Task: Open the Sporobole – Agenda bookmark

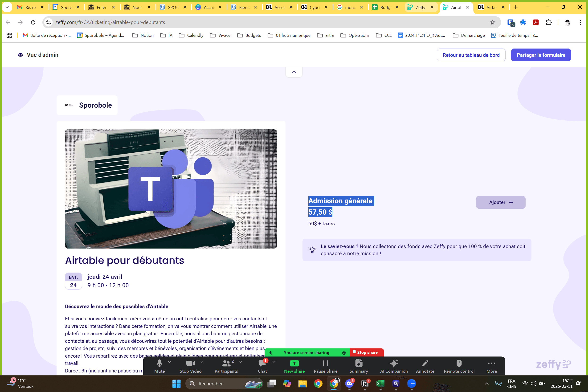Action: pyautogui.click(x=101, y=35)
